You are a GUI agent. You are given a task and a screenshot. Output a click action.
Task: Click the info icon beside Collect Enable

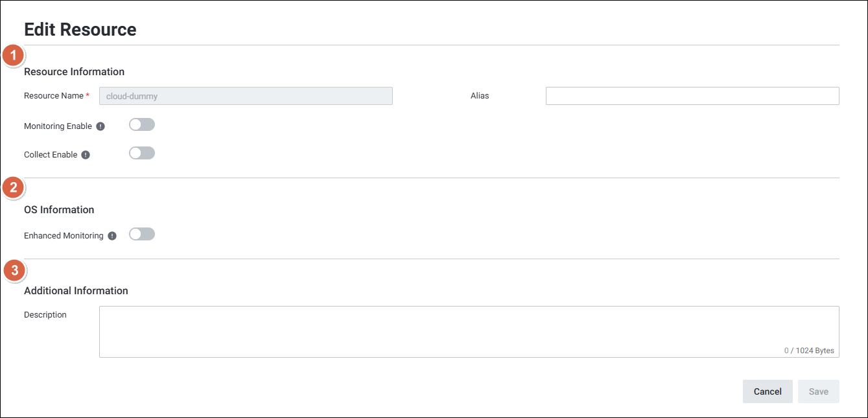[x=86, y=155]
